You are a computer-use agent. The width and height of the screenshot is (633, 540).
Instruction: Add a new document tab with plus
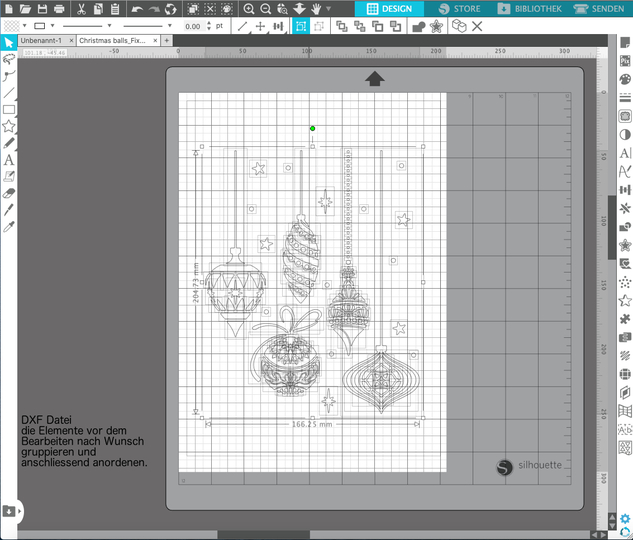coord(167,41)
